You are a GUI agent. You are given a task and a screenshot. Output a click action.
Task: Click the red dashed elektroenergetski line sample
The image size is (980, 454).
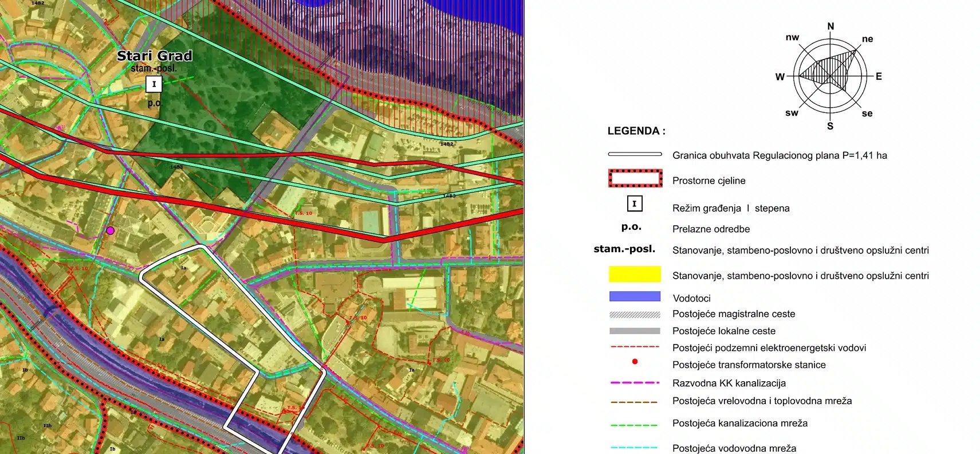point(635,347)
